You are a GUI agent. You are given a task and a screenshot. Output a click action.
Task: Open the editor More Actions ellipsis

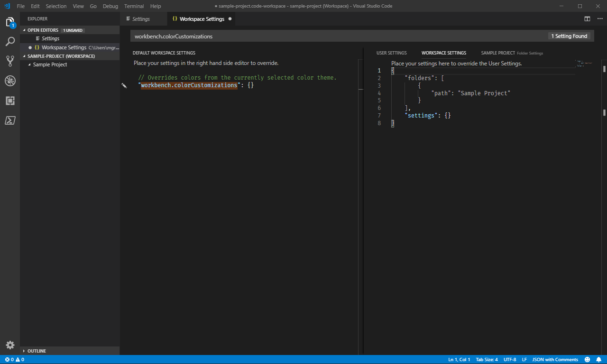coord(600,19)
